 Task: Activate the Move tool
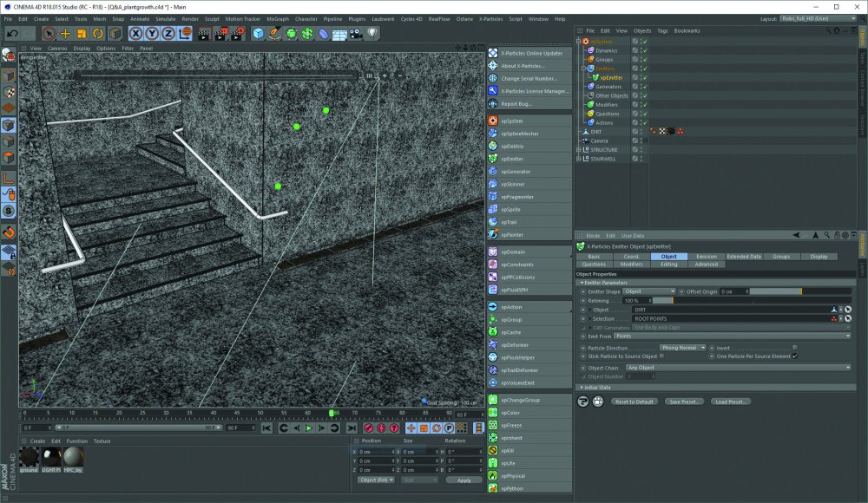(65, 34)
